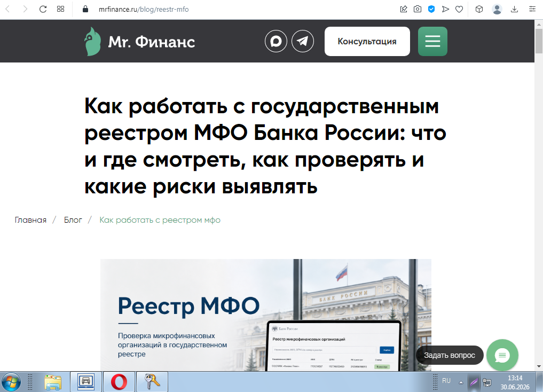Click the page scrollbar up arrow
Viewport: 543px width, 392px height.
tap(539, 24)
